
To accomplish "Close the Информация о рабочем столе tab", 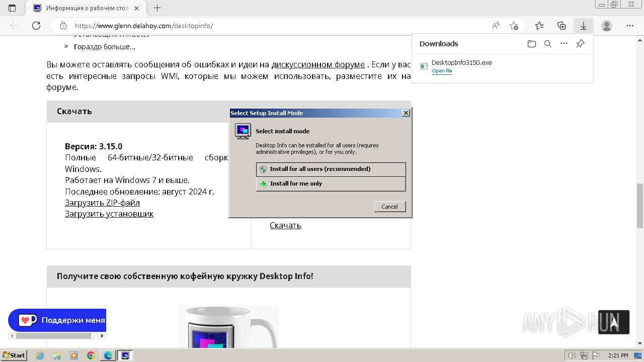I will tap(136, 8).
